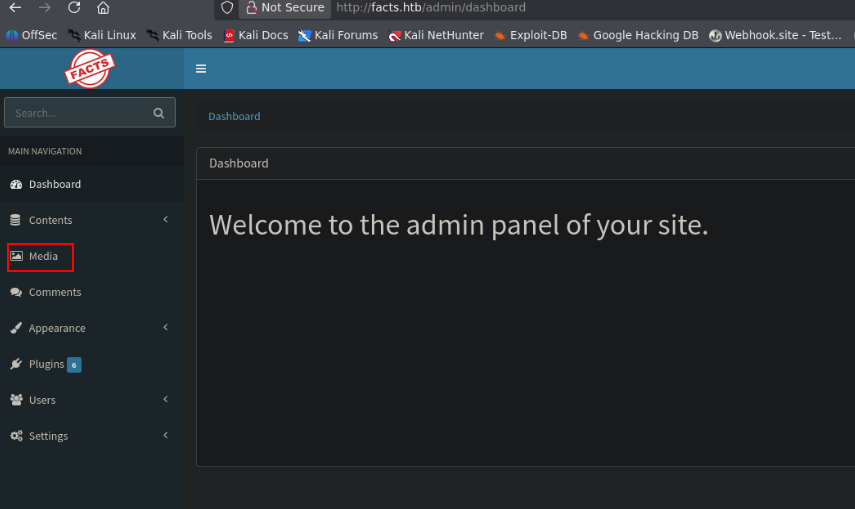Screen dimensions: 855x509
Task: Click the Not Secure site info badge
Action: (285, 8)
